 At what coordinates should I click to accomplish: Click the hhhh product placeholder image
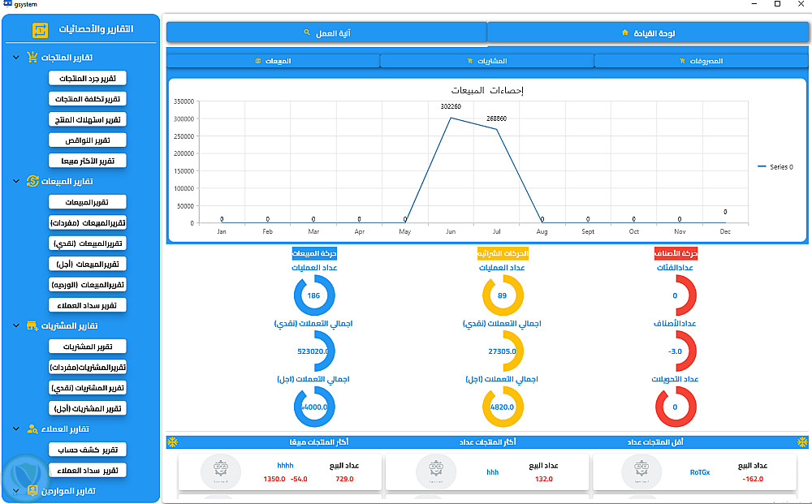221,472
